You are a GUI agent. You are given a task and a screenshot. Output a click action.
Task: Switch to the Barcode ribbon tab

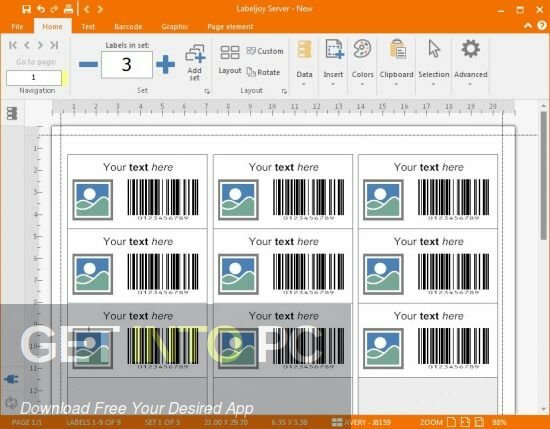tap(128, 27)
